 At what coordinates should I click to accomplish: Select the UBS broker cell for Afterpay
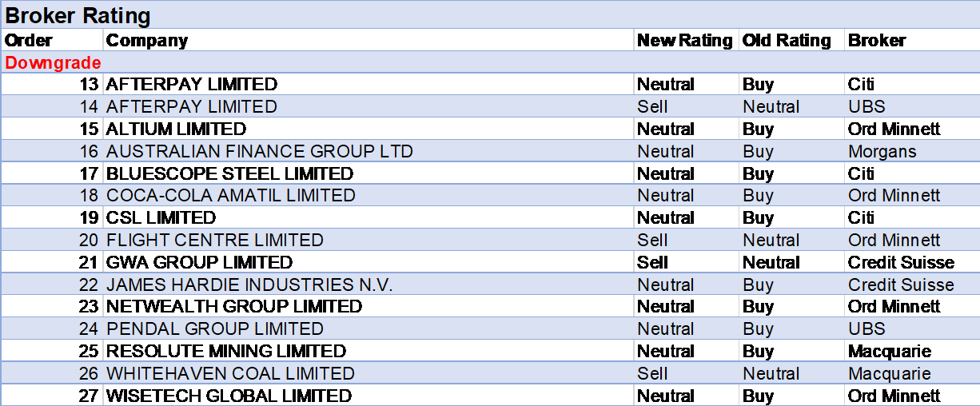867,107
